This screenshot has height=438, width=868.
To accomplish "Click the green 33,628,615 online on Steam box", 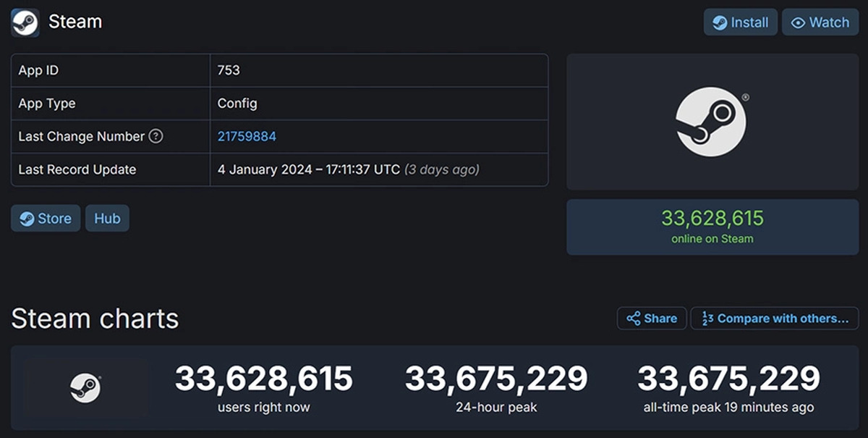I will point(712,227).
